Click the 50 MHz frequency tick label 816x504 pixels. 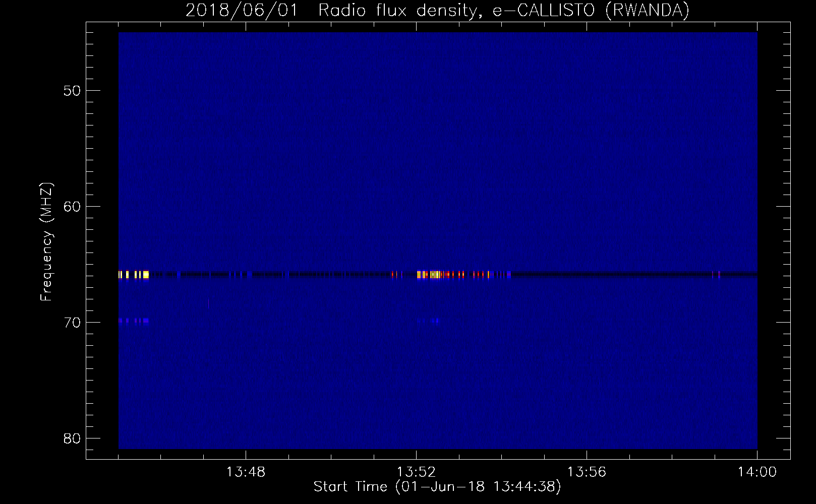(x=73, y=91)
